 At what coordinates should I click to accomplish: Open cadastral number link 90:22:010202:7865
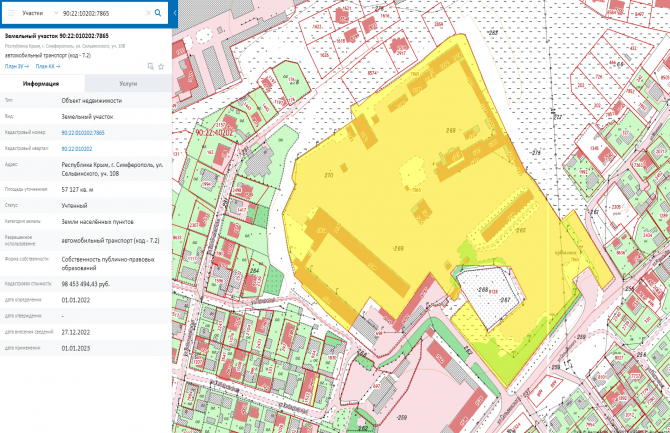83,133
